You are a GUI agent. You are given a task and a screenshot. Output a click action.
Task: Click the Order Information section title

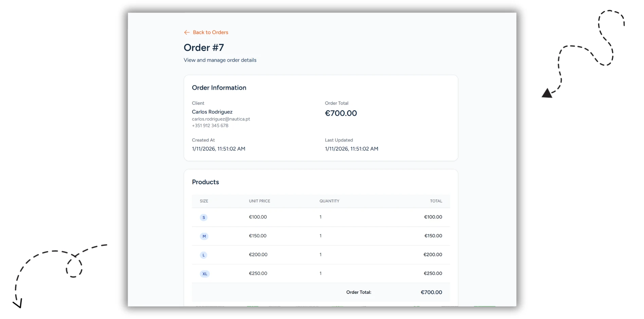tap(219, 88)
